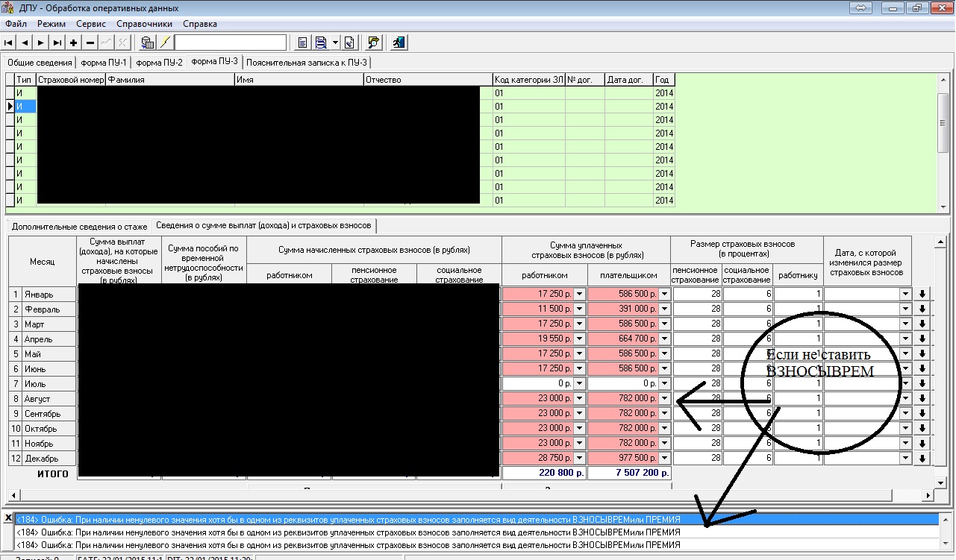The width and height of the screenshot is (956, 560).
Task: Click the horizontal scrollbar under the months table
Action: tap(471, 495)
